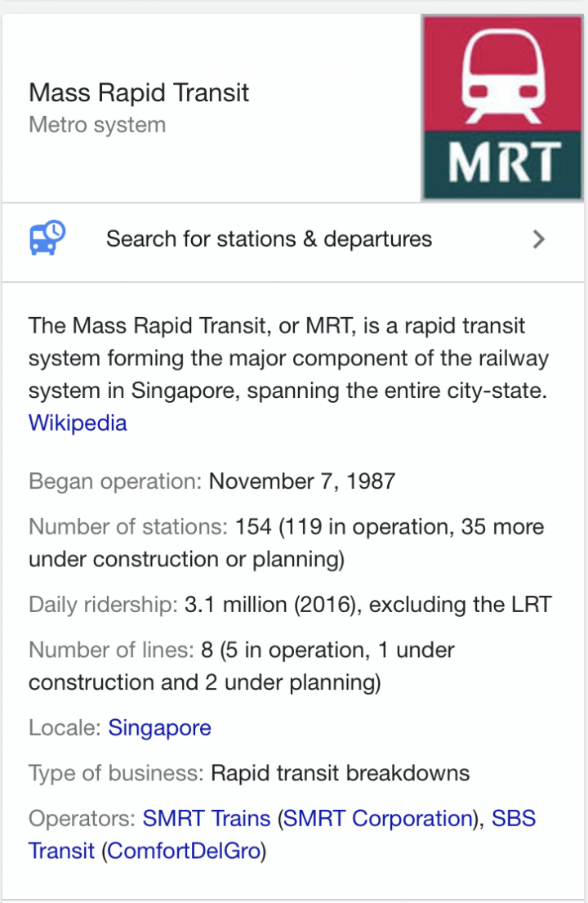
Task: Click the 'Operators' label
Action: tap(82, 818)
